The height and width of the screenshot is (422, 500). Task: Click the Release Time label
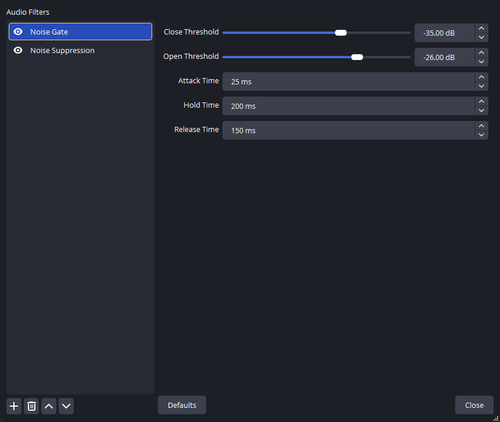click(x=197, y=129)
